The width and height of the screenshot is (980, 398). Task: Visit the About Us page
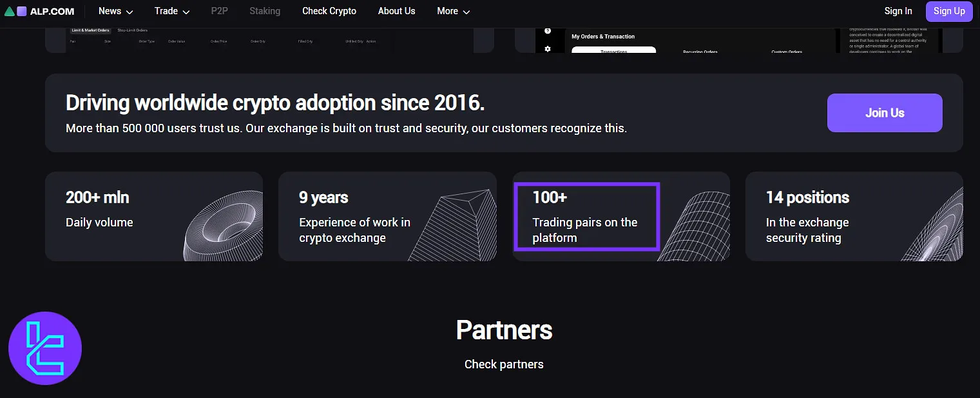click(x=396, y=11)
